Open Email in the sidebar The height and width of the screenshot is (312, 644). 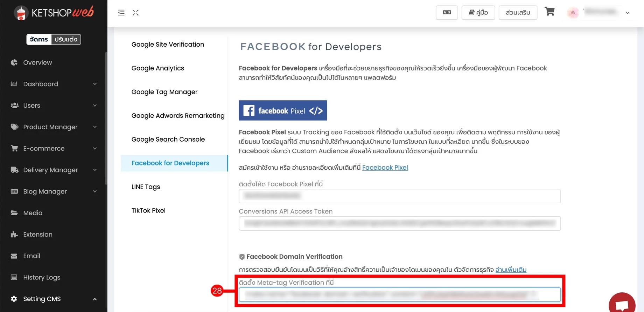coord(31,256)
